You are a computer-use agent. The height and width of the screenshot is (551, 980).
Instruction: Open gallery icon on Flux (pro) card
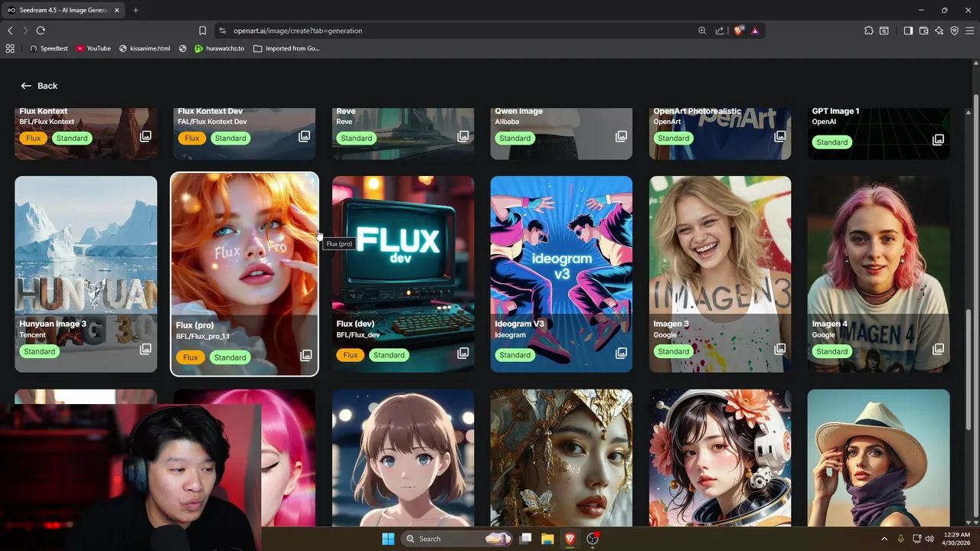(305, 355)
